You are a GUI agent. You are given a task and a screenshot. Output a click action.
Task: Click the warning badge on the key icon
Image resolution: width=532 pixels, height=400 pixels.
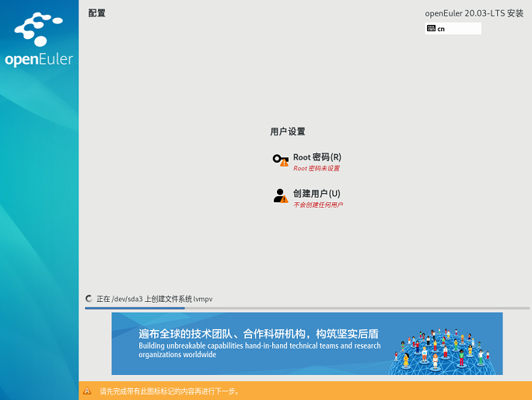click(284, 163)
